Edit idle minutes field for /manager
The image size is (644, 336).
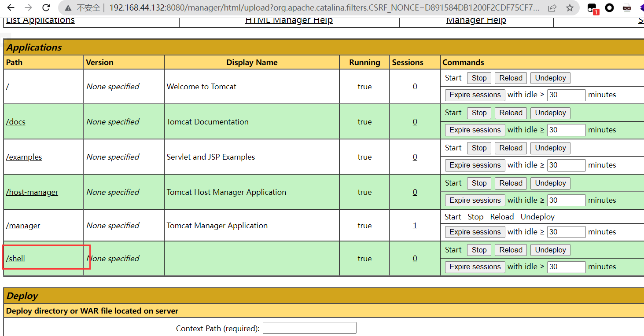(566, 232)
